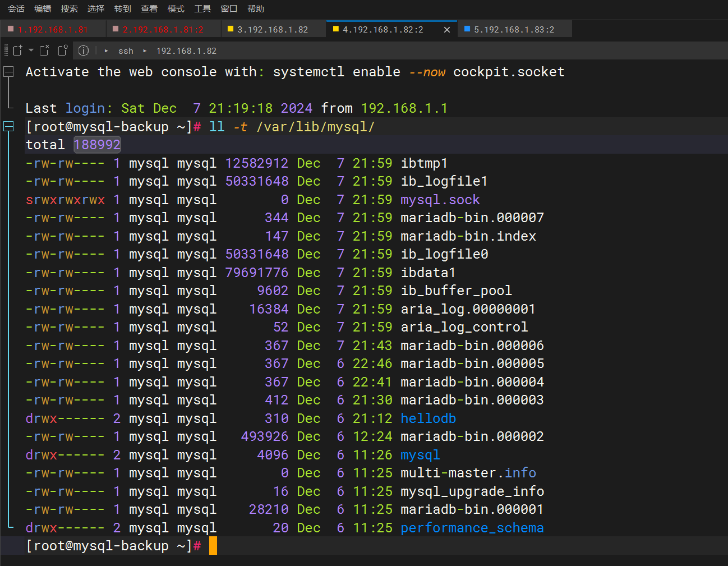Click the new session tab icon
Image resolution: width=728 pixels, height=566 pixels.
(x=17, y=50)
